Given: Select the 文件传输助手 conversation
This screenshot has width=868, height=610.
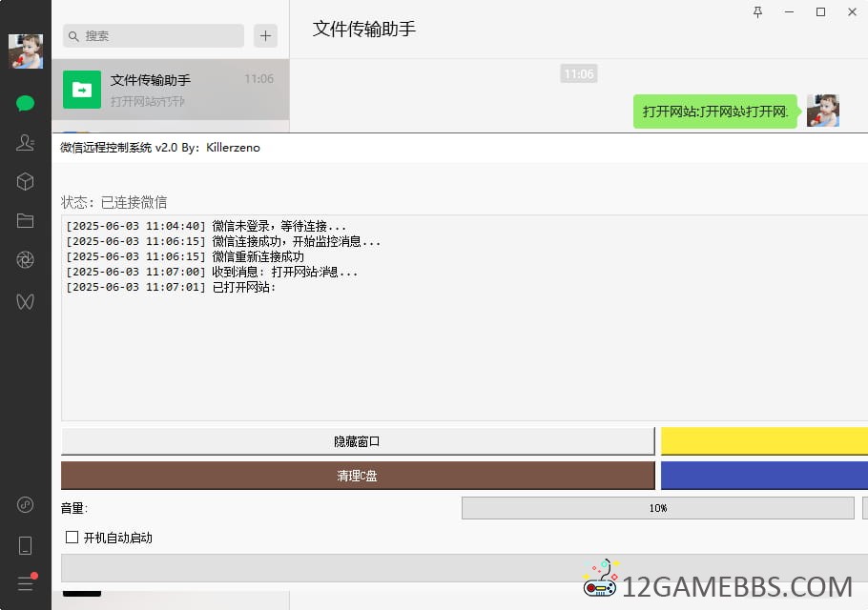Looking at the screenshot, I should tap(171, 90).
